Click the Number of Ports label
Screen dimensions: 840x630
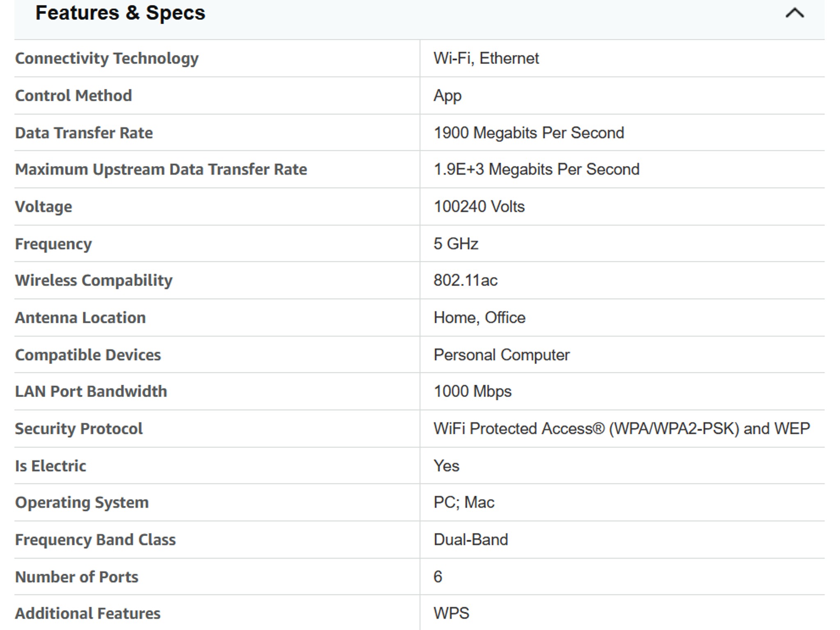click(x=77, y=577)
